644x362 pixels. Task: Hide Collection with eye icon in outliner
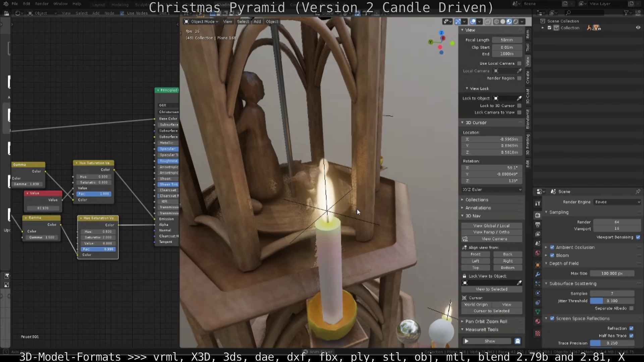(638, 28)
